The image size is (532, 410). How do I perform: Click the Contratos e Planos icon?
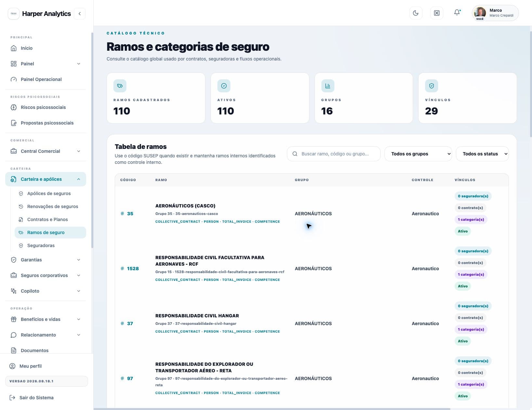21,219
